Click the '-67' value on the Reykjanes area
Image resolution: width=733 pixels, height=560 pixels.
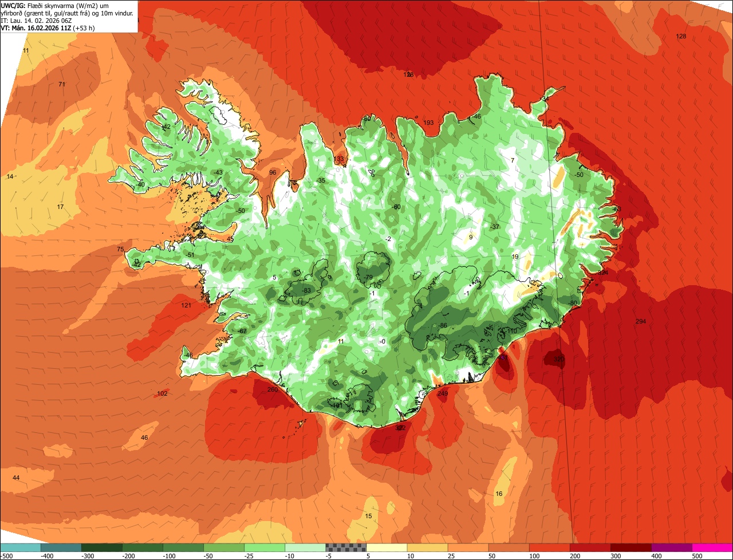242,332
